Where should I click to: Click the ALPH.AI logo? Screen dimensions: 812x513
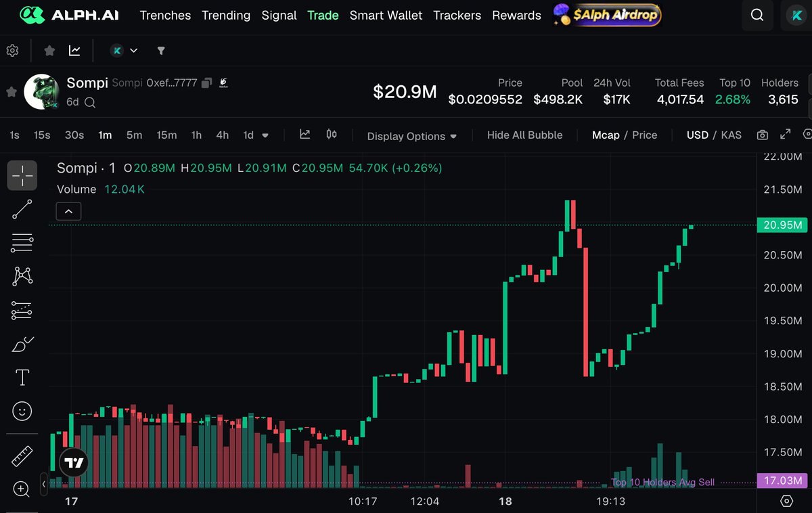tap(69, 14)
